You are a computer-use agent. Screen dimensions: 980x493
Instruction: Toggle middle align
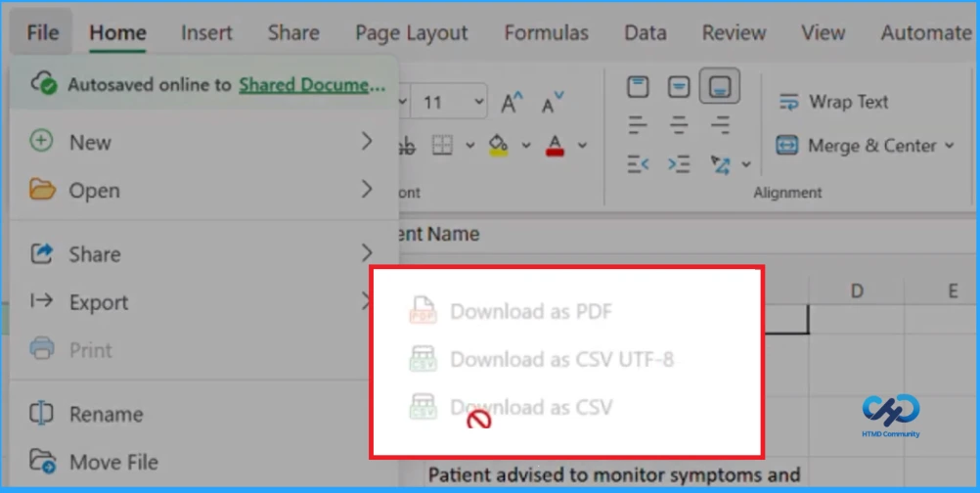click(x=679, y=87)
